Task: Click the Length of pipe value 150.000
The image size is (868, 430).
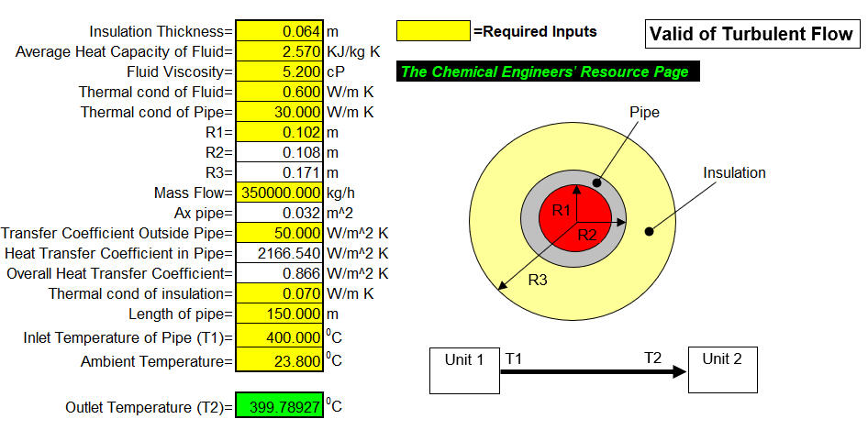Action: click(x=279, y=314)
